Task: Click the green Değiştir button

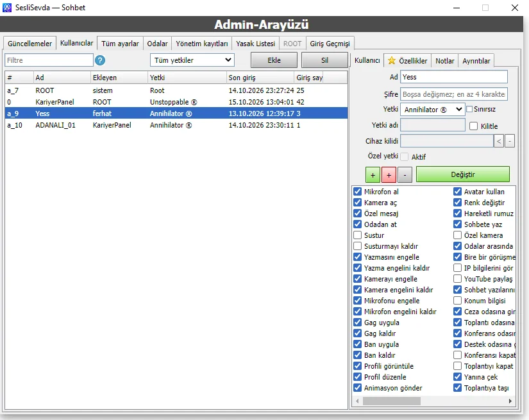Action: click(x=462, y=174)
